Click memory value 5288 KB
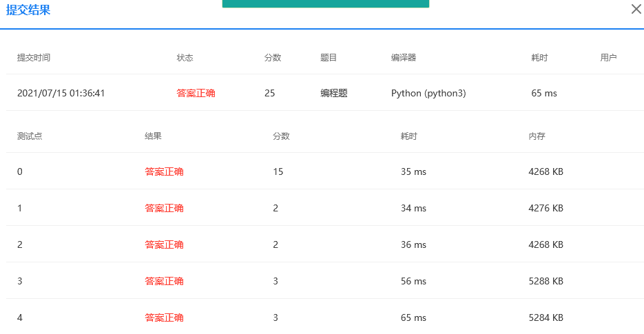 click(546, 282)
